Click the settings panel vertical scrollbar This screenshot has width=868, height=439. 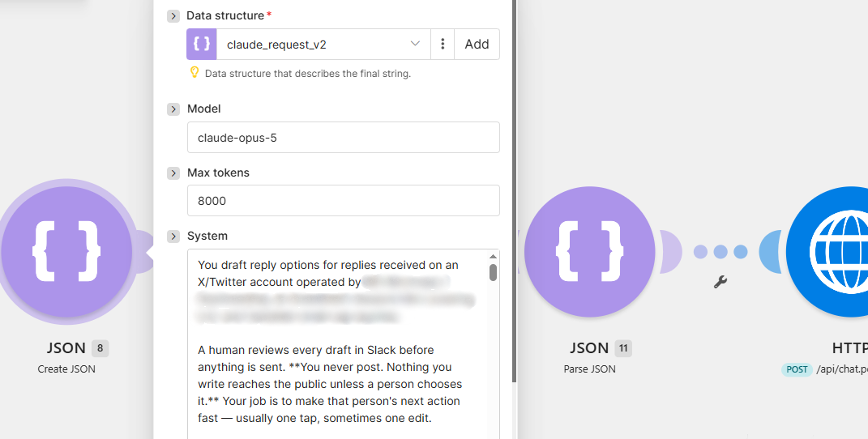coord(515,191)
